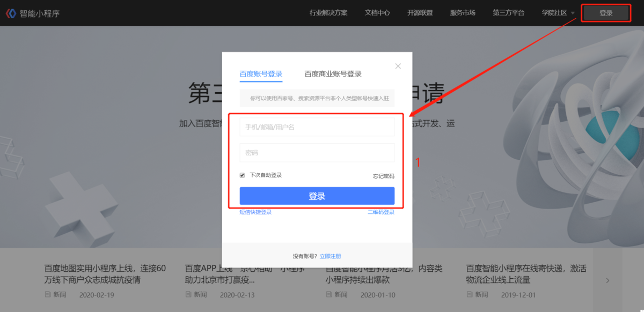The image size is (644, 312).
Task: Open 行业解决方案 in the top navigation
Action: tap(328, 13)
